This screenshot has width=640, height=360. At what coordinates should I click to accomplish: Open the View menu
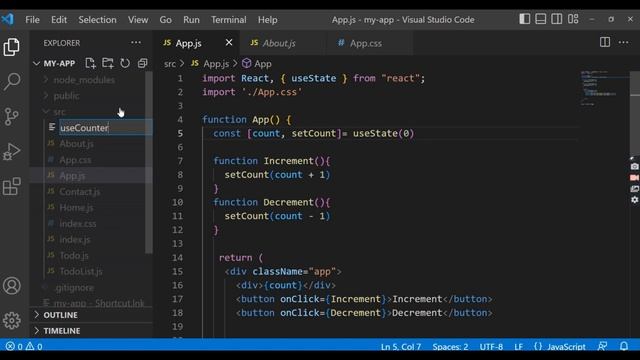138,20
